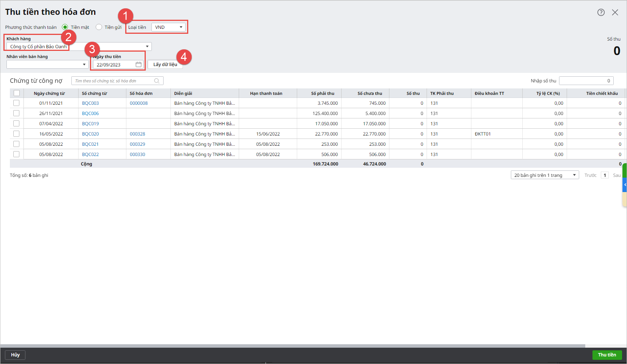Click the Lấy dữ liệu button
The height and width of the screenshot is (364, 627).
click(x=165, y=65)
